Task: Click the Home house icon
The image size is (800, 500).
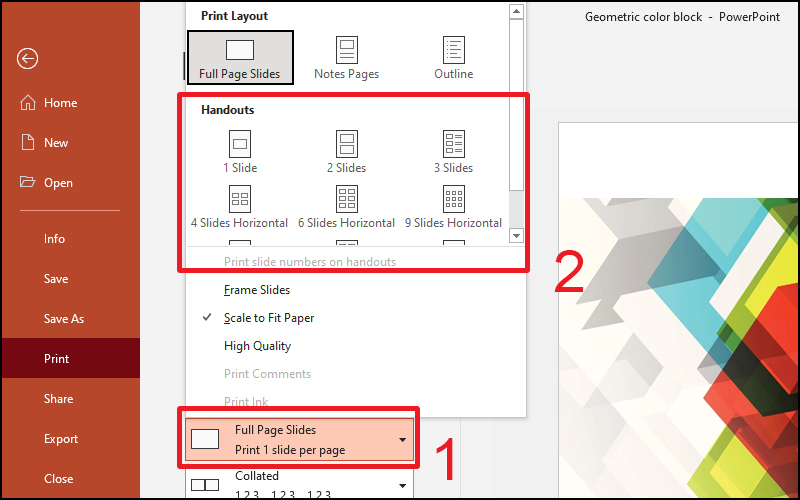Action: point(28,103)
